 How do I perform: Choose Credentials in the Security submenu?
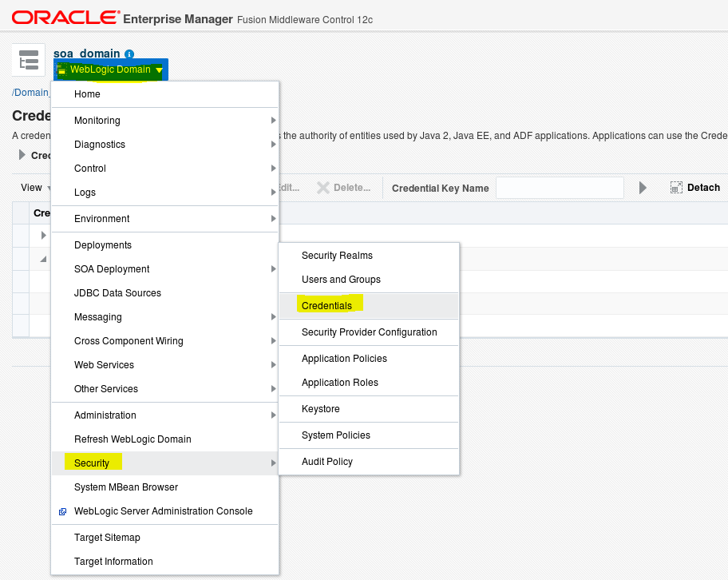pyautogui.click(x=369, y=306)
